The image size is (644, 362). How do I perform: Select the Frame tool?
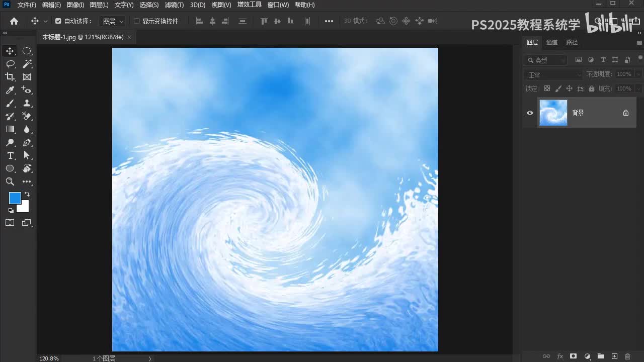pos(27,77)
